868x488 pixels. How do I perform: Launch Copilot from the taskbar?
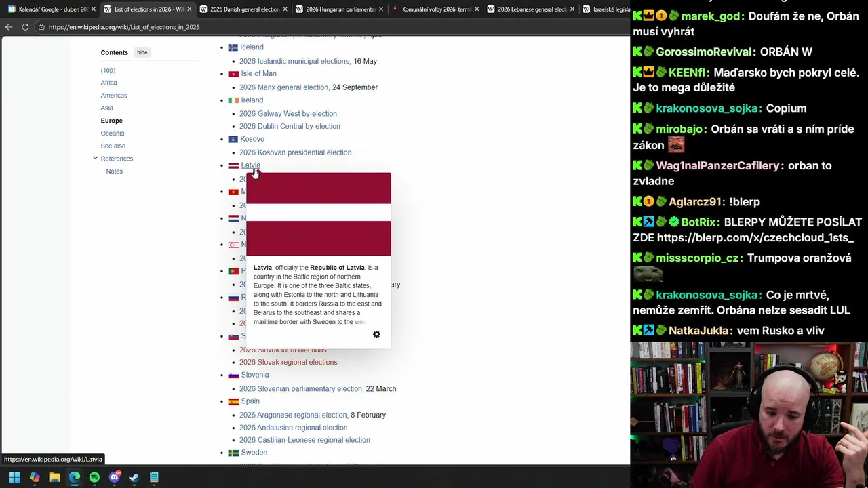[35, 477]
